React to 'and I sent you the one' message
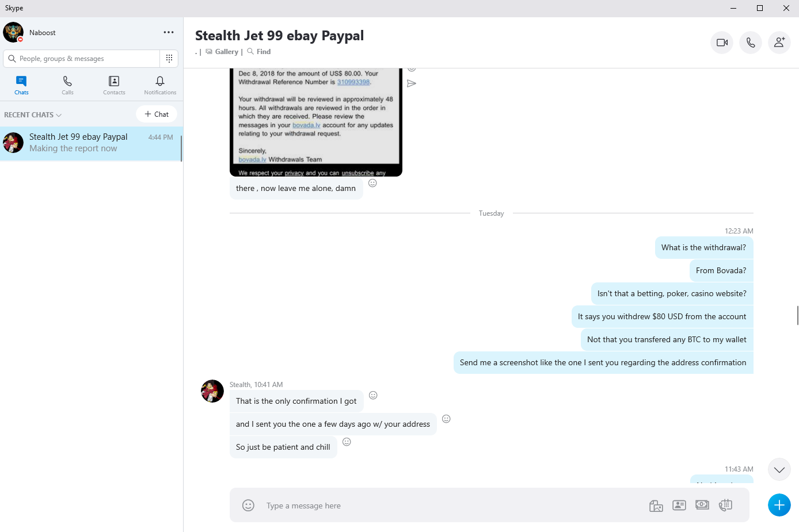 coord(446,419)
